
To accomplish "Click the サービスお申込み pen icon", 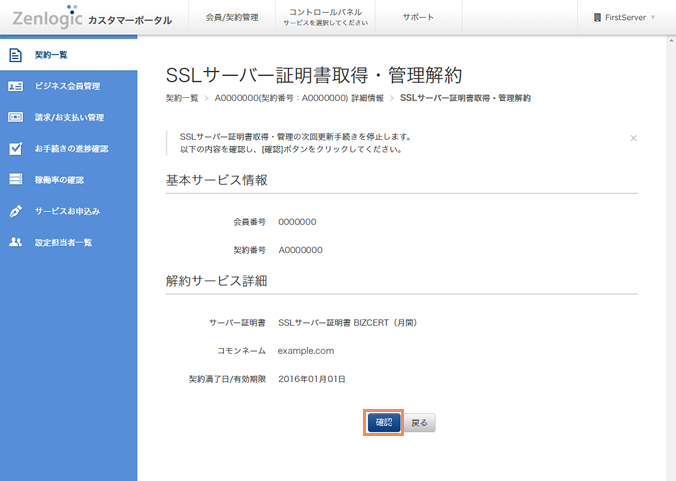I will coord(15,211).
